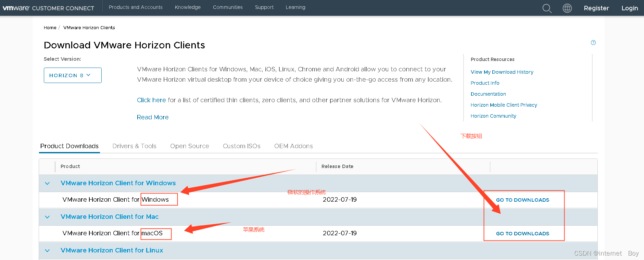Screen dimensions: 644x260
Task: Switch to Drivers & Tools tab
Action: (x=134, y=146)
